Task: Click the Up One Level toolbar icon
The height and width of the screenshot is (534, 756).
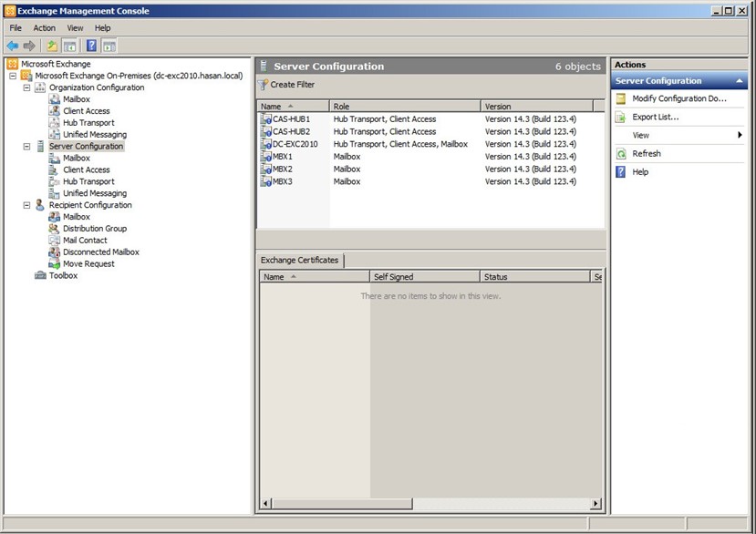Action: click(x=52, y=46)
